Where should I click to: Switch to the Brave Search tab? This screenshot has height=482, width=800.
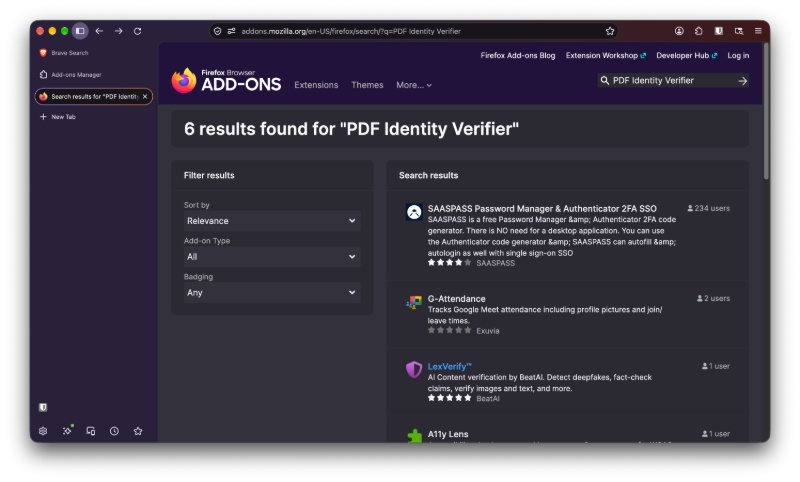point(93,53)
